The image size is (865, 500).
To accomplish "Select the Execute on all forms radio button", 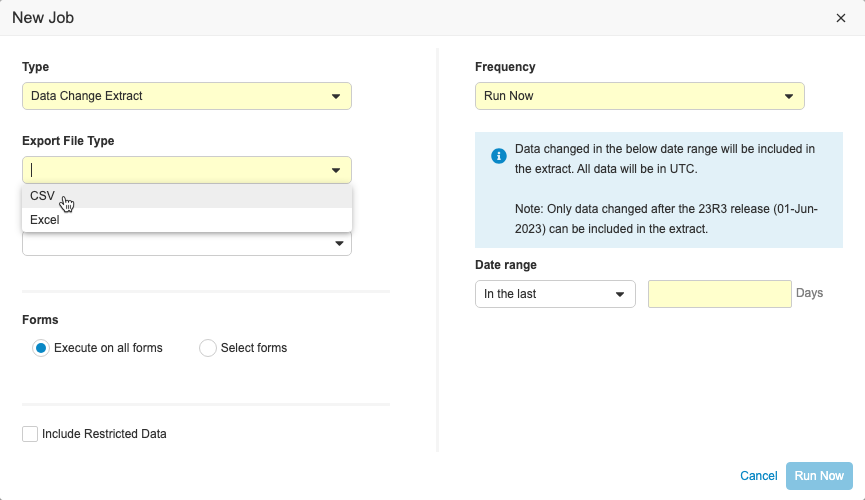I will click(x=41, y=348).
